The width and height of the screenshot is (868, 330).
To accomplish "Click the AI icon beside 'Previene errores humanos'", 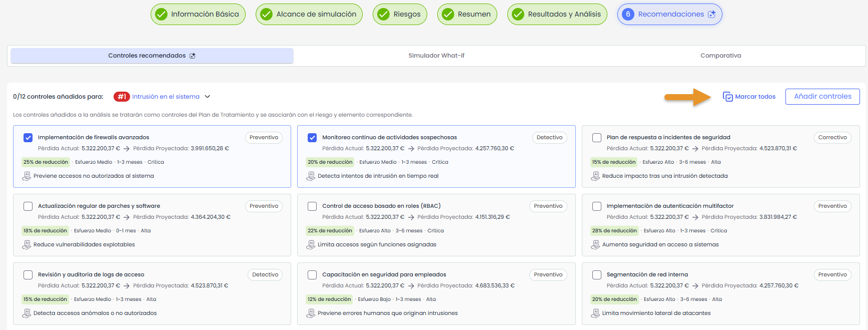I will point(311,313).
